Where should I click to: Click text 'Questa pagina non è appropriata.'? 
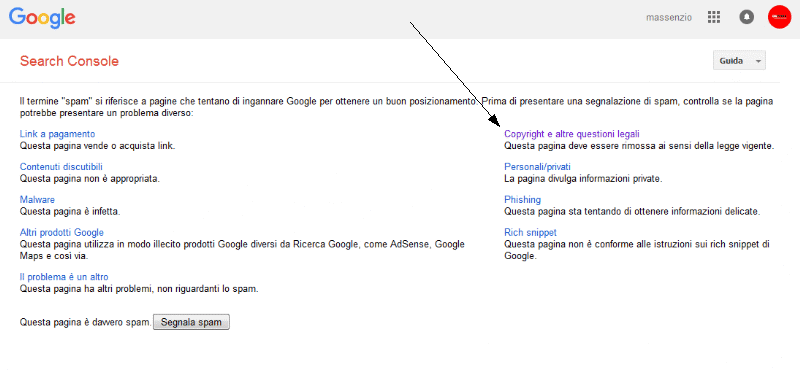[90, 179]
